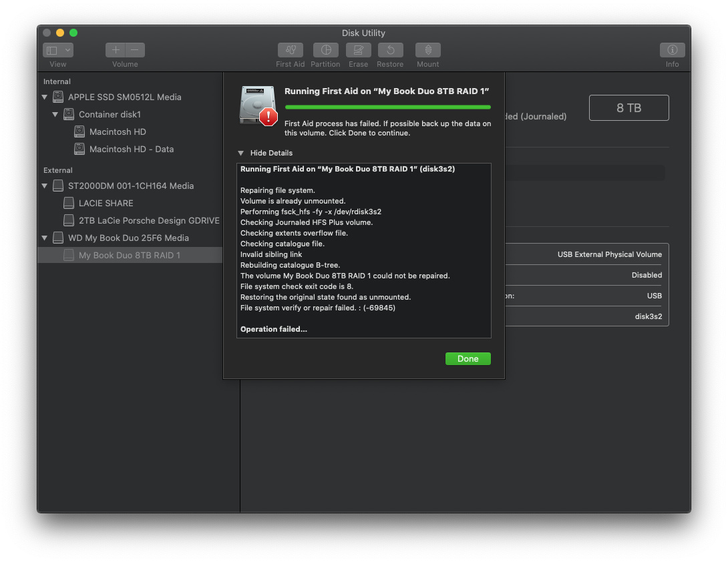Viewport: 728px width, 562px height.
Task: Select LACIE SHARE volume row
Action: (130, 203)
